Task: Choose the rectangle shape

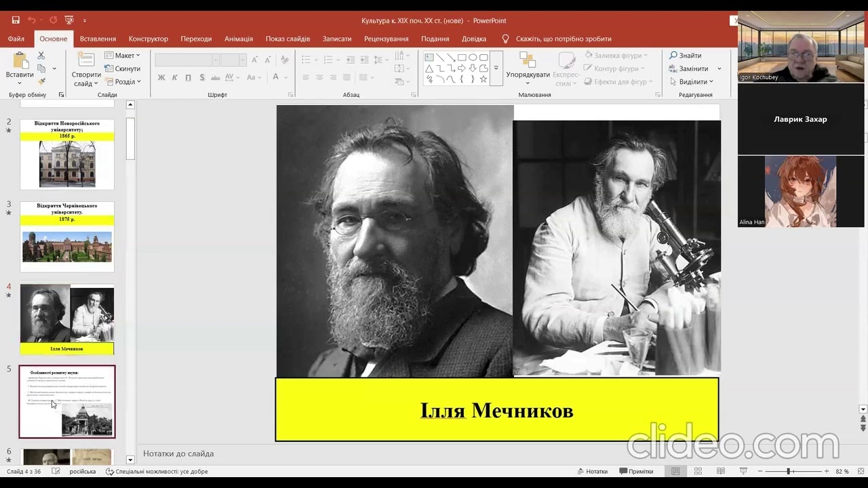Action: pos(462,58)
